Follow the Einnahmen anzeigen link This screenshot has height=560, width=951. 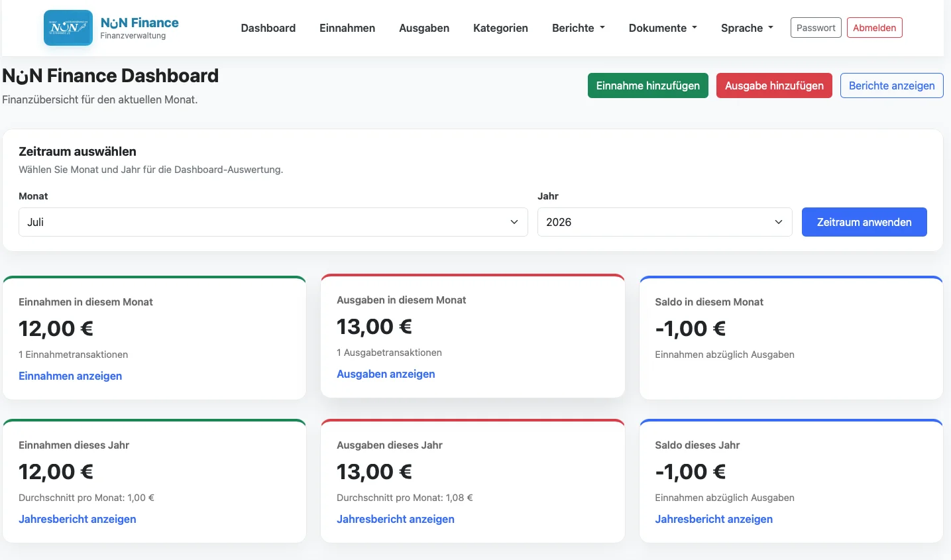pos(70,376)
